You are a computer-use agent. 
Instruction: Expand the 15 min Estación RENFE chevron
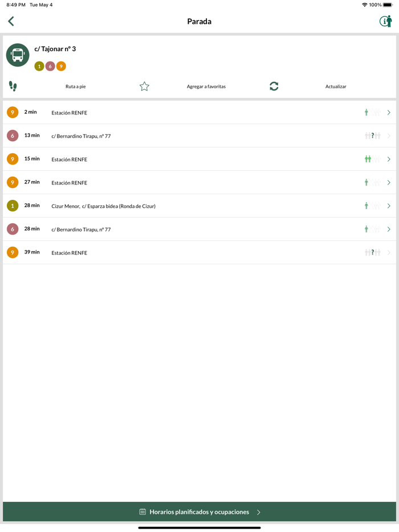(389, 159)
